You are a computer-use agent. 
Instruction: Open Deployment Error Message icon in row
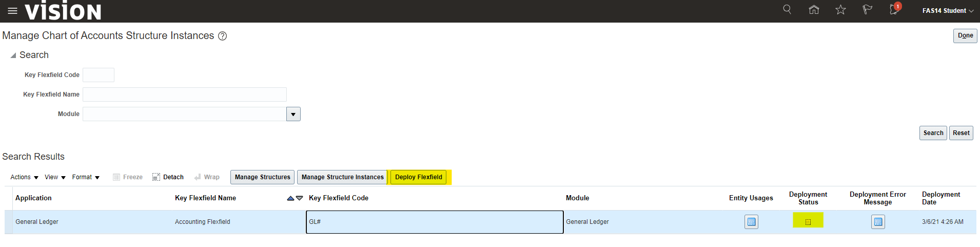[x=878, y=222]
